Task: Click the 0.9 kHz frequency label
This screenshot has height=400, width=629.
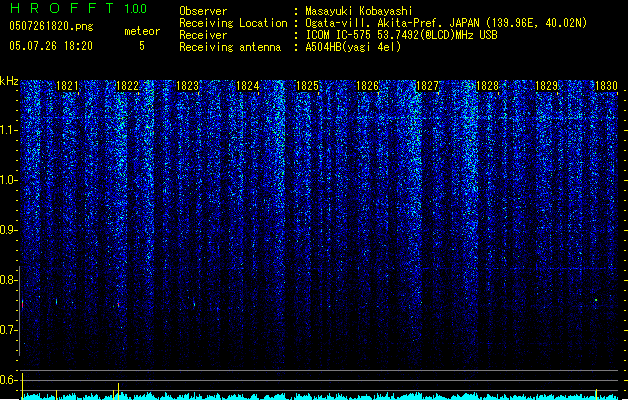Action: 9,230
